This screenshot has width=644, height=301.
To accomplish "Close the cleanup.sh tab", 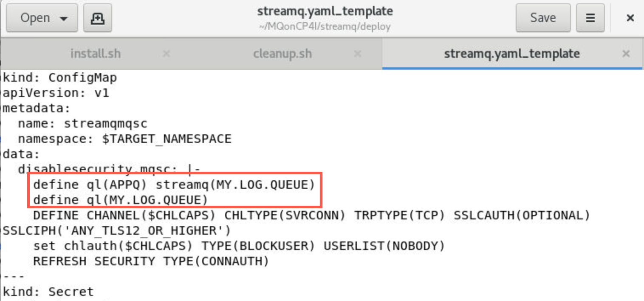I will (358, 54).
